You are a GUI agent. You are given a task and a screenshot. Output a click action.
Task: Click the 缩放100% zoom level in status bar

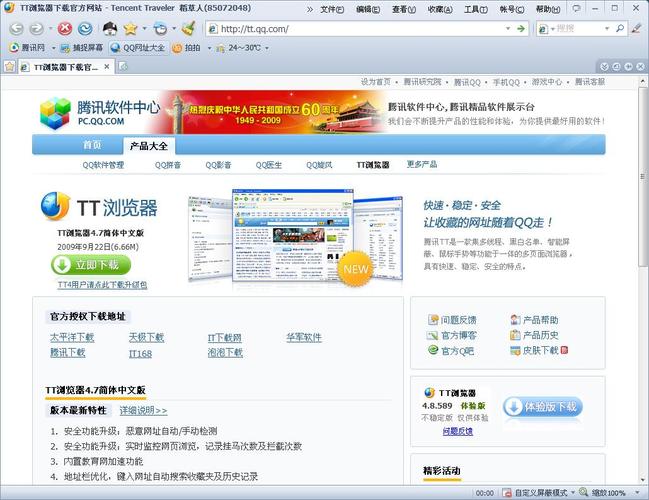(608, 493)
